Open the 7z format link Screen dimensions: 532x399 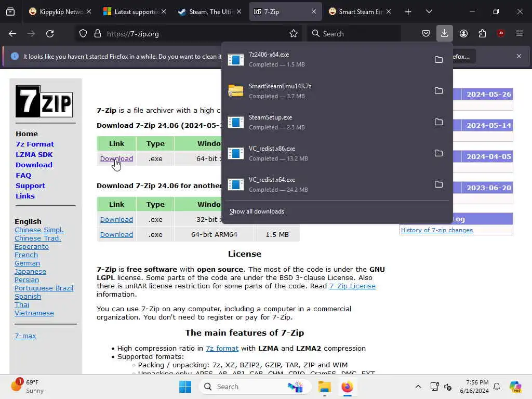click(x=222, y=349)
